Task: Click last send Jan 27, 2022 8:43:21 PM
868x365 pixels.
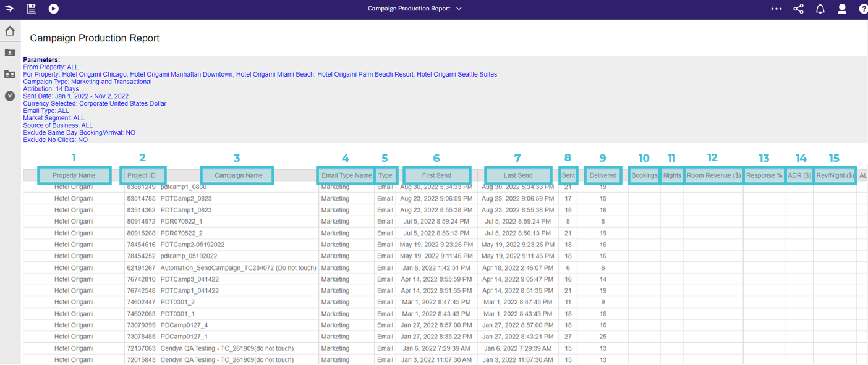Action: (518, 337)
